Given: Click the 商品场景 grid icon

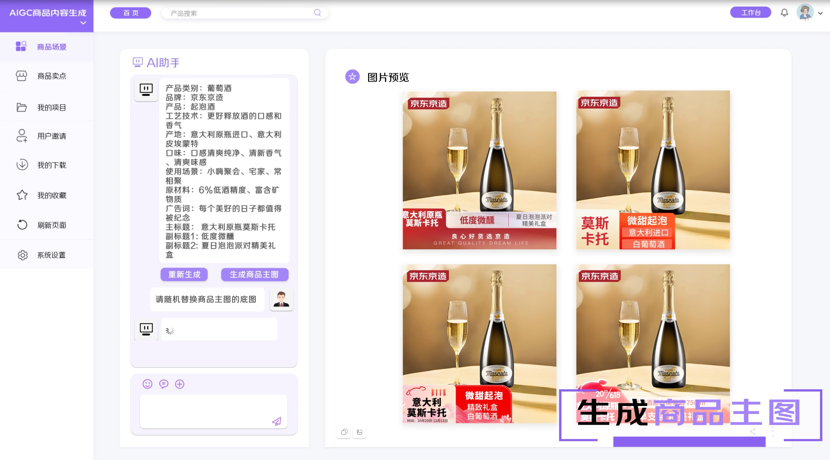Looking at the screenshot, I should pos(21,47).
